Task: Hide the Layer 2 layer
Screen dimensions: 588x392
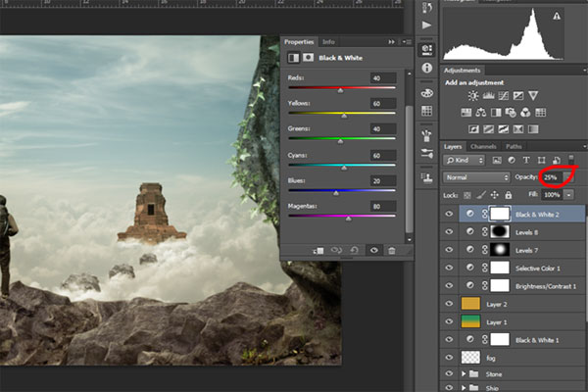Action: coord(450,304)
